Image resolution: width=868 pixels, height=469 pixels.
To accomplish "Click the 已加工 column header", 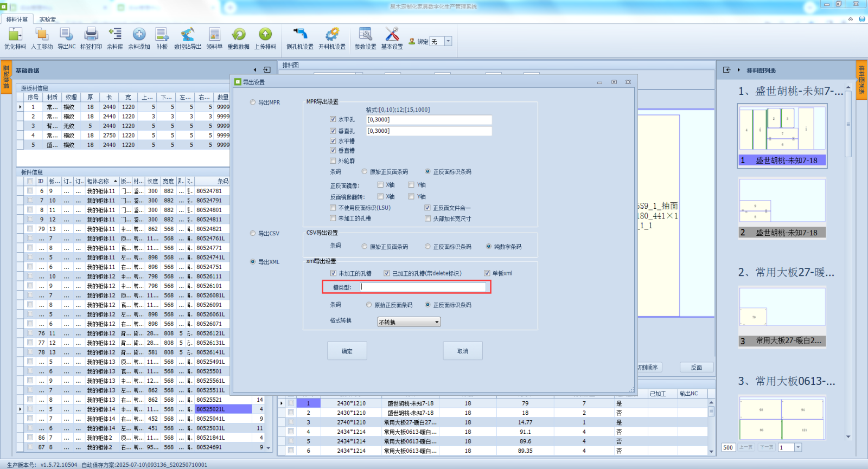I will 662,394.
